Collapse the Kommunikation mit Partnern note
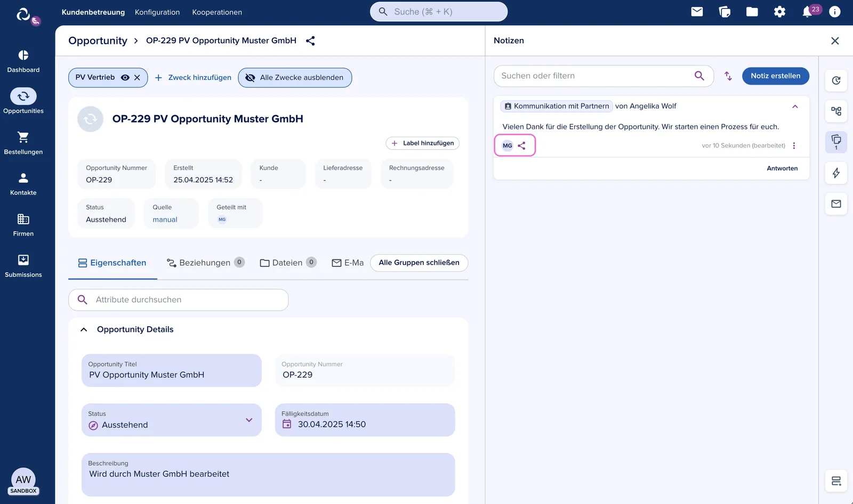 coord(795,107)
